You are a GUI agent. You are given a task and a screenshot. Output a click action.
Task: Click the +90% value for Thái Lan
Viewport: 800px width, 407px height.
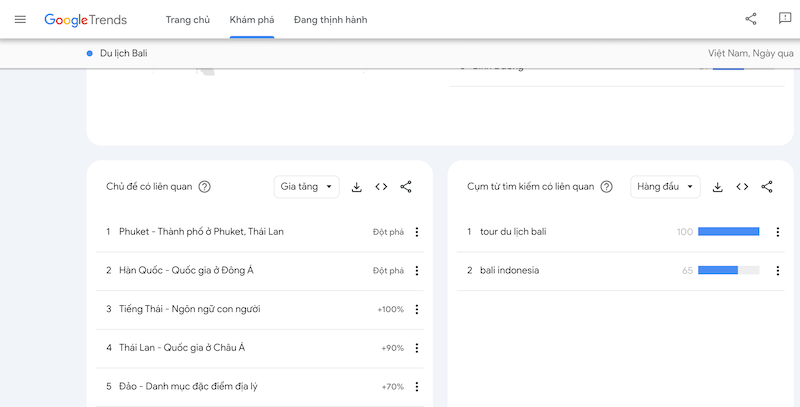tap(393, 348)
